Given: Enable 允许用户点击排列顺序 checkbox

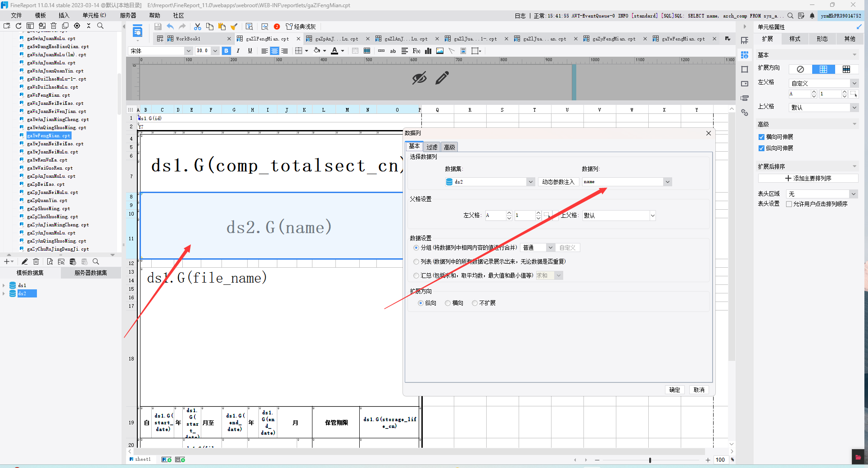Looking at the screenshot, I should click(789, 204).
